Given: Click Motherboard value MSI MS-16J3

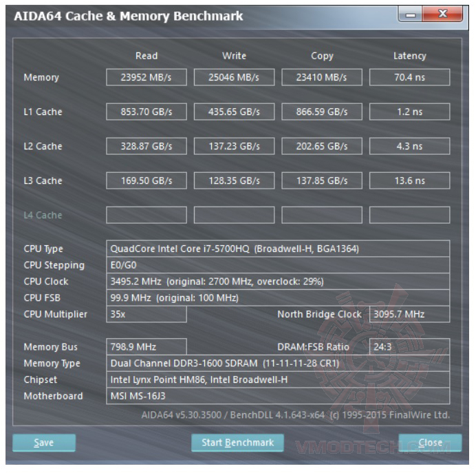Looking at the screenshot, I should point(278,396).
